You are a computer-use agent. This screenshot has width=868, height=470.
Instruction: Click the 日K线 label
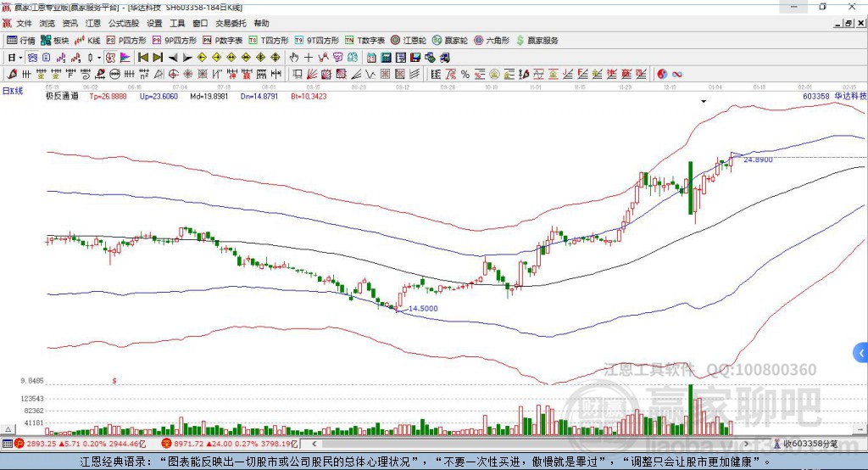tap(13, 91)
